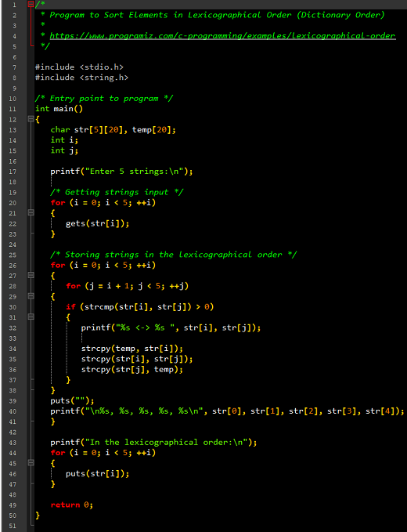Click line number 17 in the gutter
Image resolution: width=407 pixels, height=532 pixels.
(13, 172)
